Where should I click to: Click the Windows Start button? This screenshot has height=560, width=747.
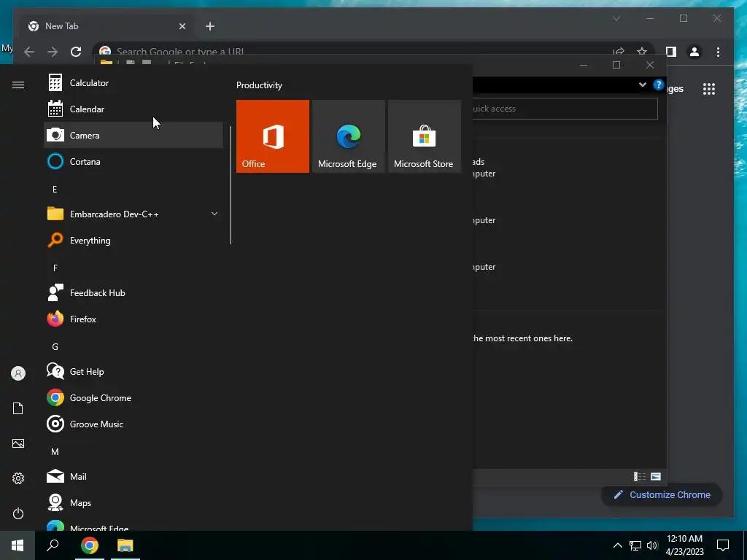[18, 545]
